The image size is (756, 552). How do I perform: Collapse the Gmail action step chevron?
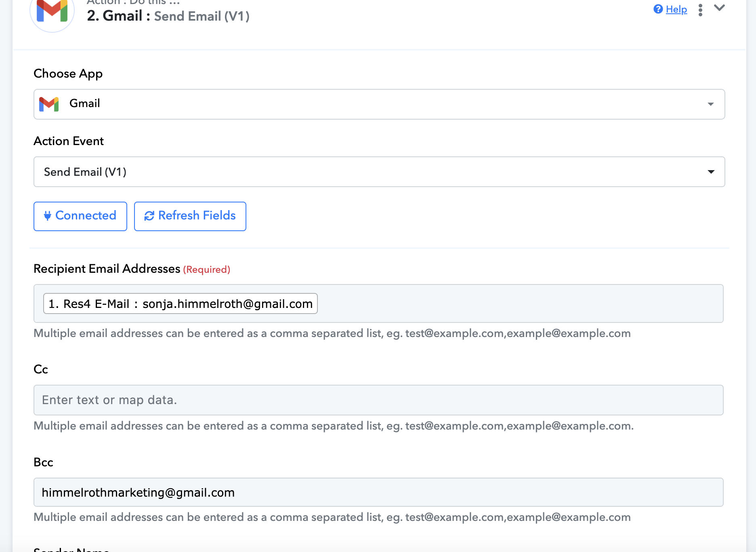click(x=719, y=8)
